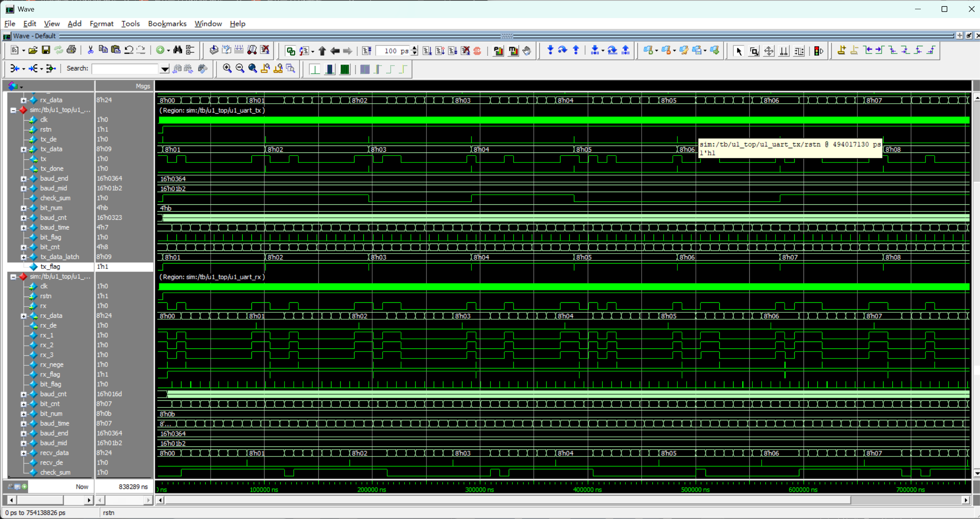The width and height of the screenshot is (980, 519).
Task: Open the Bookmarks menu
Action: point(167,24)
